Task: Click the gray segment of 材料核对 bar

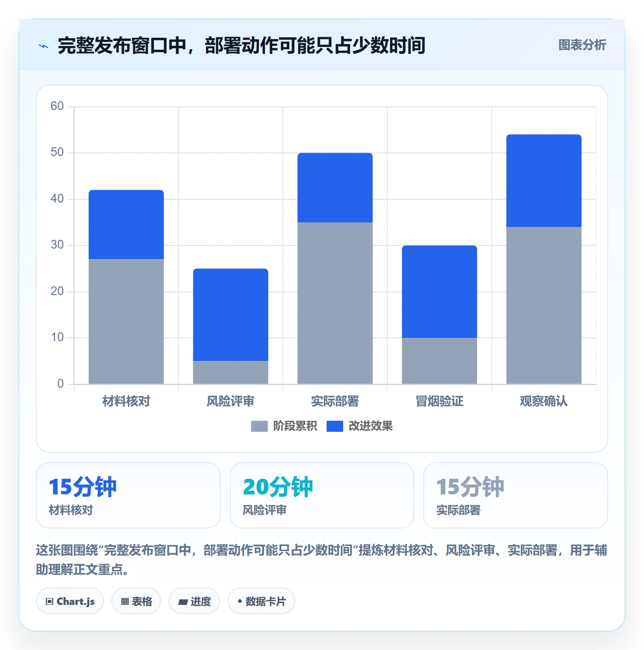Action: (126, 321)
